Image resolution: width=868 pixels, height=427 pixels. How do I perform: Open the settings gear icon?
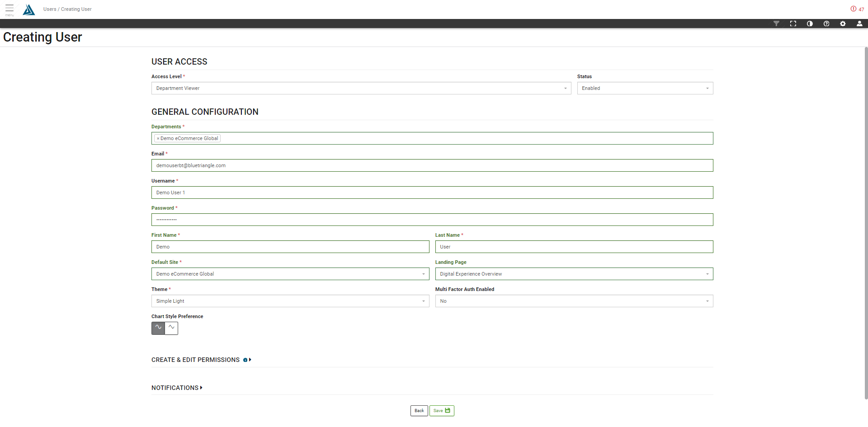coord(843,23)
